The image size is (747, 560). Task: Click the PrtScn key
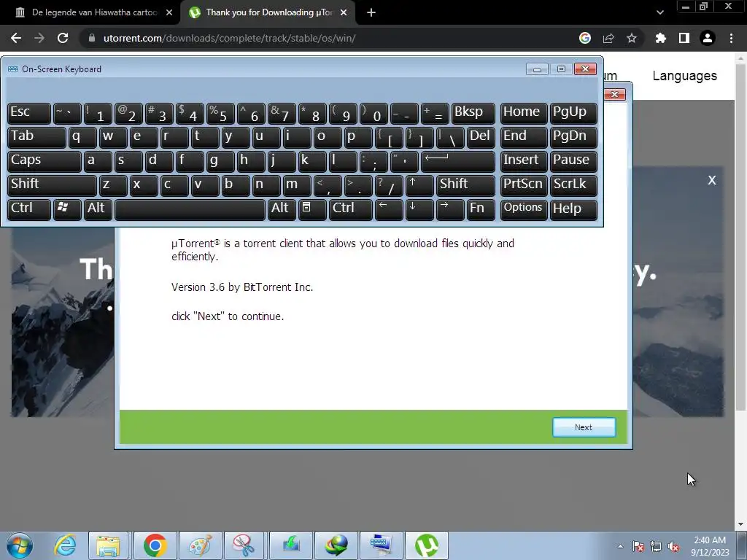pos(523,185)
